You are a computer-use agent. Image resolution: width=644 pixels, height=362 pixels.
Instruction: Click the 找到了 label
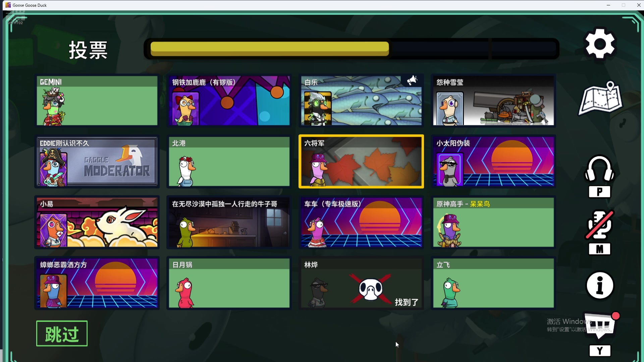tap(407, 302)
